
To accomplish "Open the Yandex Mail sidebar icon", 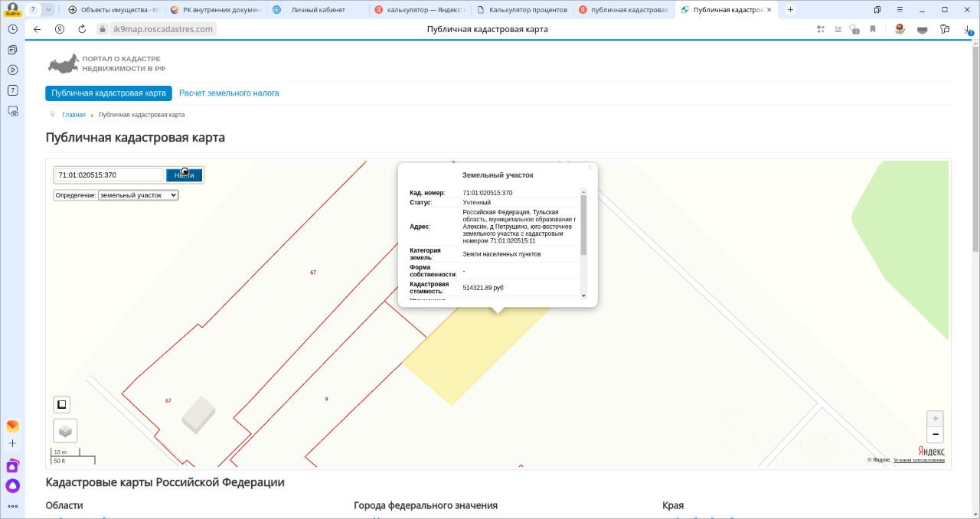I will [12, 426].
